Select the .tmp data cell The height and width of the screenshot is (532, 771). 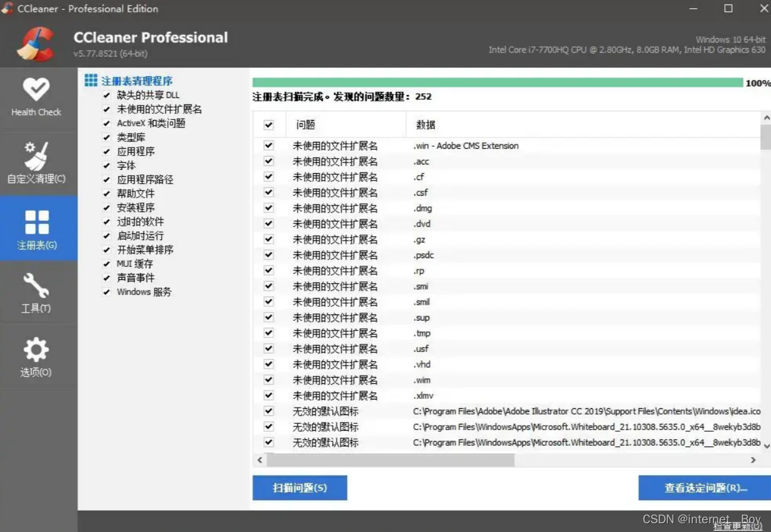(422, 333)
